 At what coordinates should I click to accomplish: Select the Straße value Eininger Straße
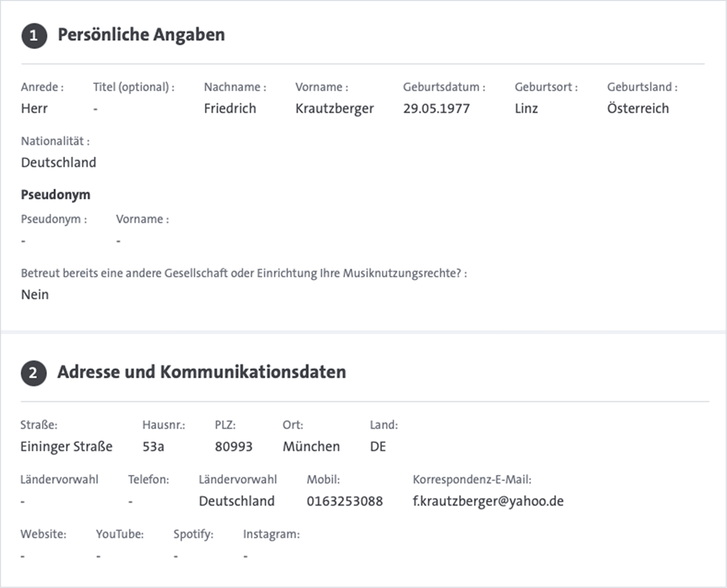click(66, 447)
